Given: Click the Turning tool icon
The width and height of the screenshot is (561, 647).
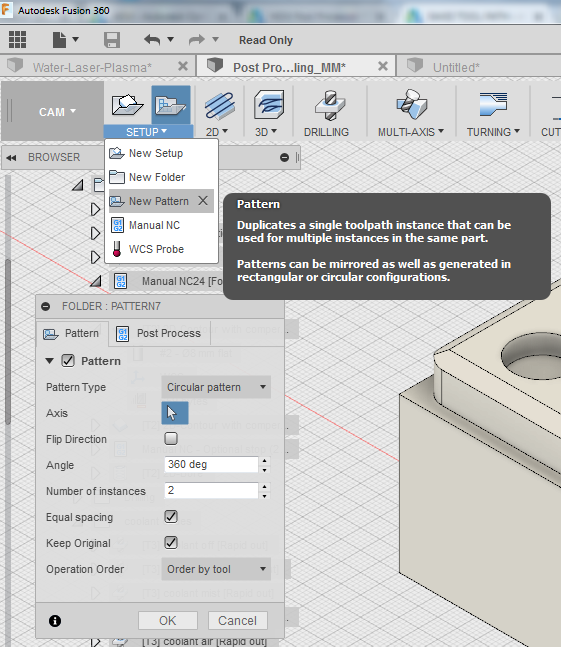Looking at the screenshot, I should tap(493, 104).
